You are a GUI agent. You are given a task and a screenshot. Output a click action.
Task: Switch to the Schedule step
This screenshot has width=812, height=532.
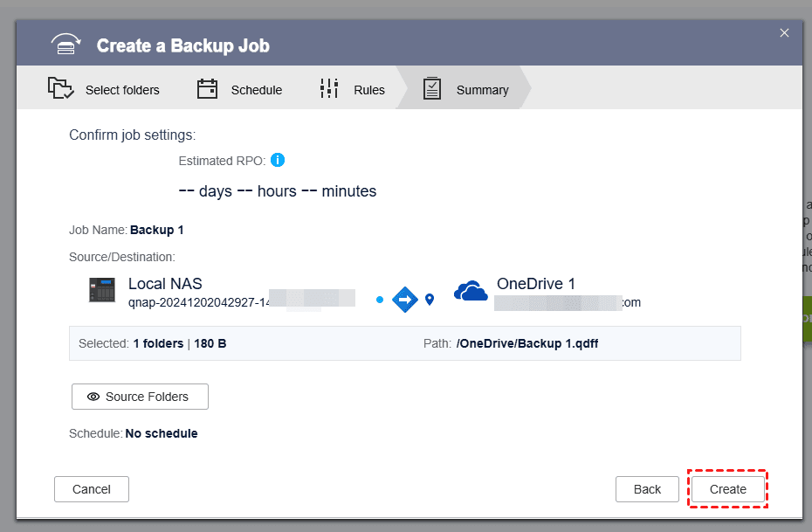(239, 89)
